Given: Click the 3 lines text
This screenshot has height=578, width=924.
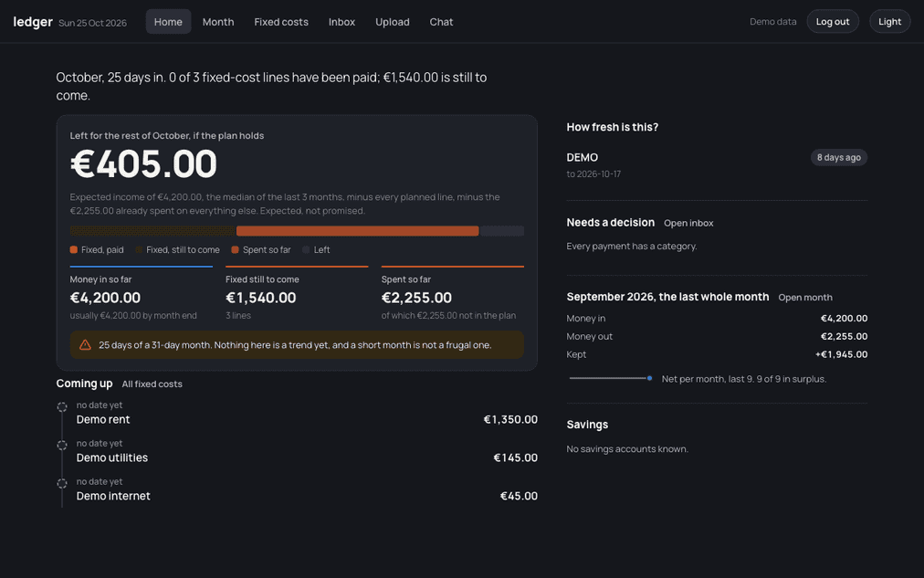Looking at the screenshot, I should [x=238, y=316].
